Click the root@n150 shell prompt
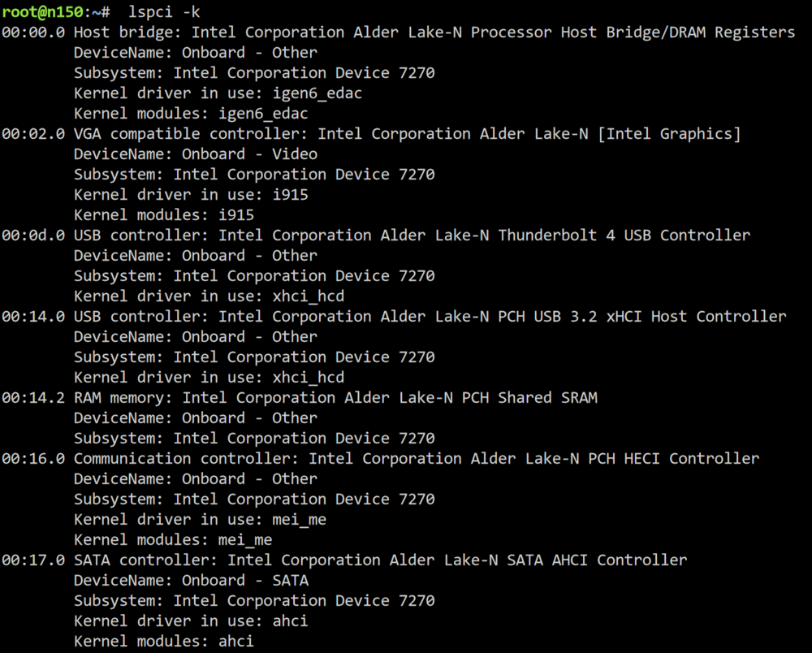Image resolution: width=812 pixels, height=653 pixels. pos(55,12)
